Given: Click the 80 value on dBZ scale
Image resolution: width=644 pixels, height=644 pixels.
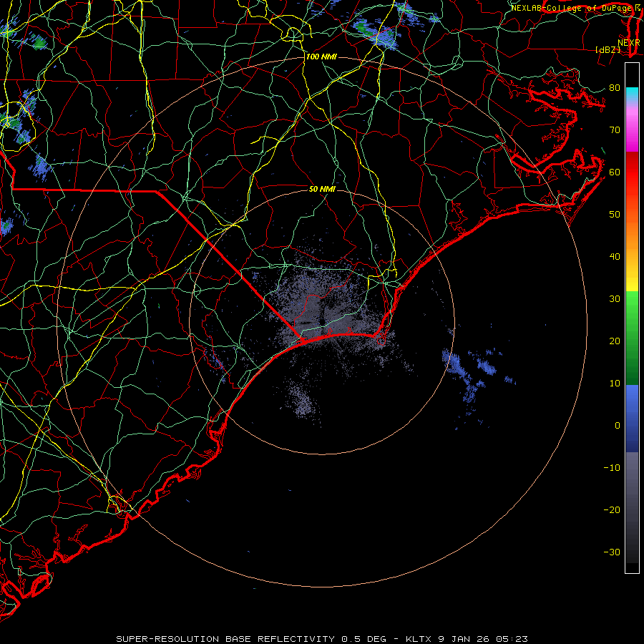Looking at the screenshot, I should click(615, 88).
